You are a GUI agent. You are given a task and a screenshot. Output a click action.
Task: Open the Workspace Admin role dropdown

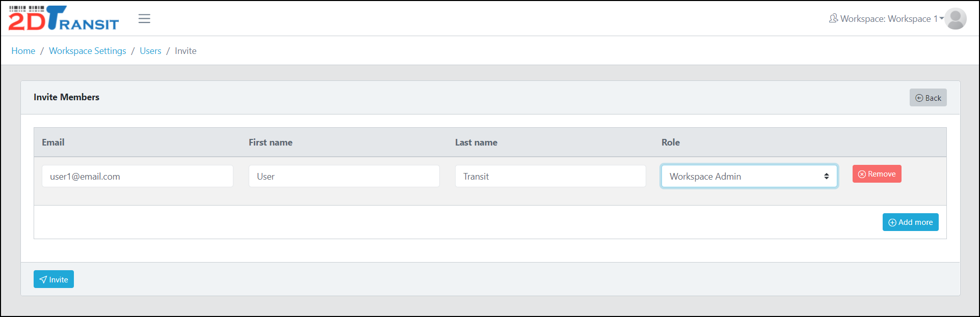pos(749,177)
